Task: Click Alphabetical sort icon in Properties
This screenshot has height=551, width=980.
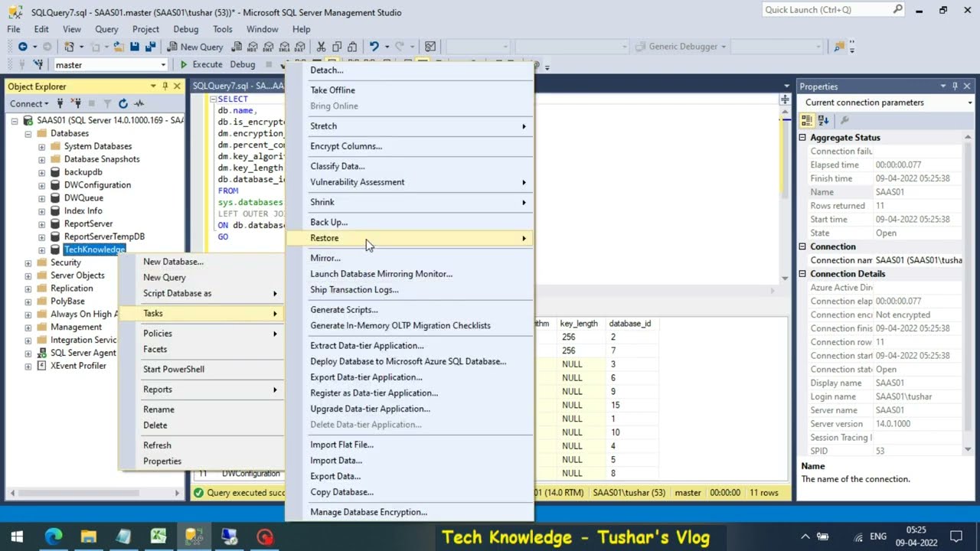Action: pos(823,120)
